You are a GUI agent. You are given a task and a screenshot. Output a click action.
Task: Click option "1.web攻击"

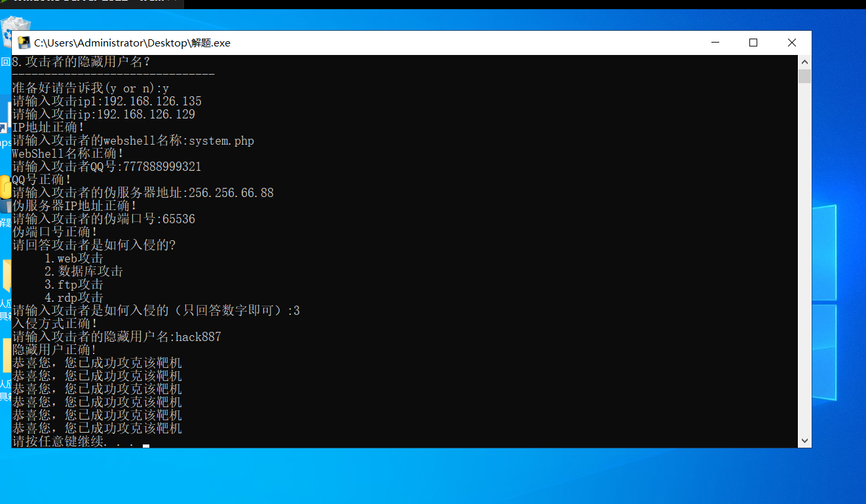tap(74, 259)
